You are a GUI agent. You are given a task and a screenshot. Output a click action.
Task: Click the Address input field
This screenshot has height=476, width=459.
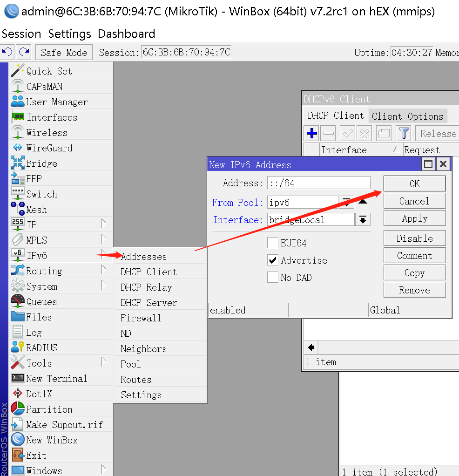318,183
